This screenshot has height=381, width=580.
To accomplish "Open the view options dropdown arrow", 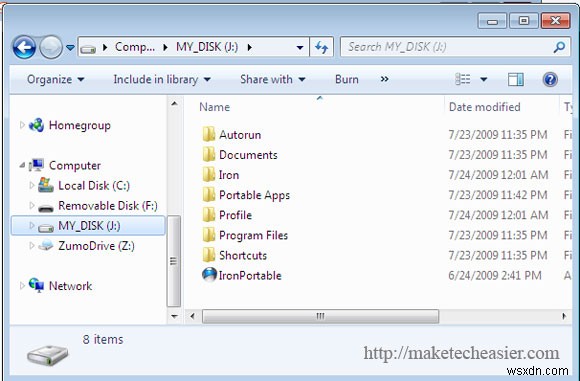I will 483,79.
